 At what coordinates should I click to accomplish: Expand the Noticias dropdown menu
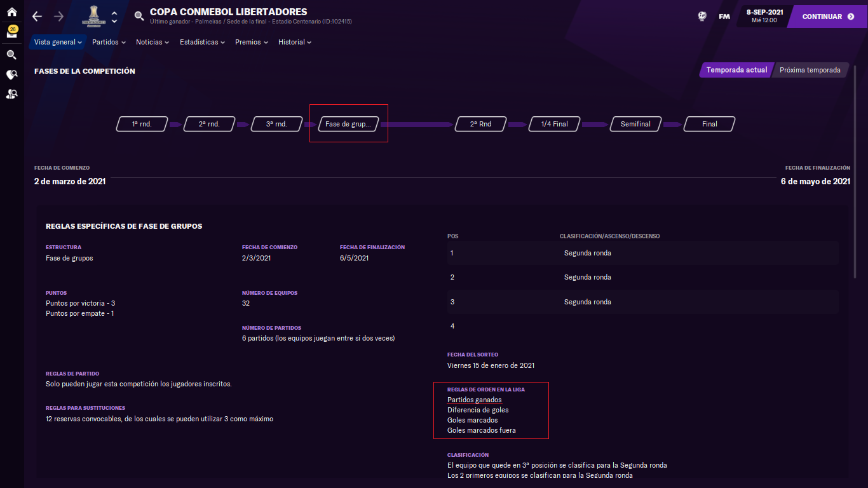point(153,42)
